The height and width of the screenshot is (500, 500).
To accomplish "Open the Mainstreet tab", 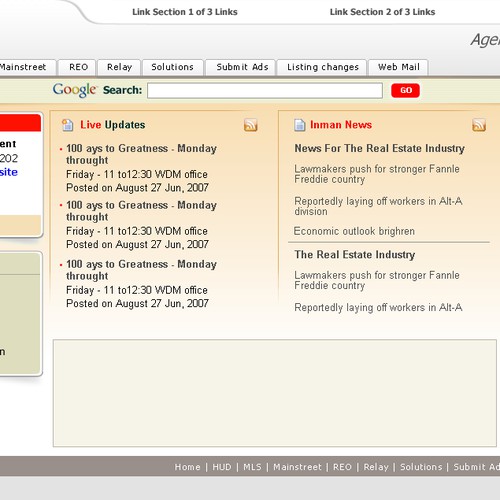I will (x=27, y=67).
